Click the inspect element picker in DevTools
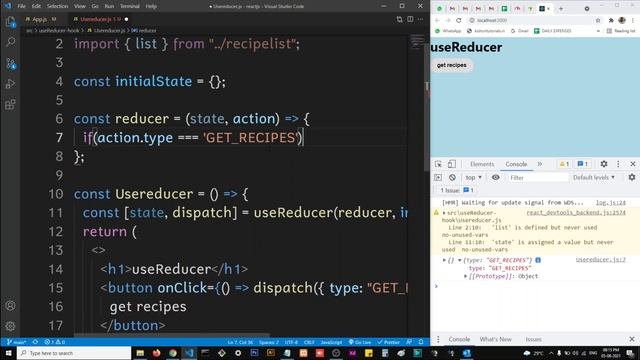 tap(438, 164)
